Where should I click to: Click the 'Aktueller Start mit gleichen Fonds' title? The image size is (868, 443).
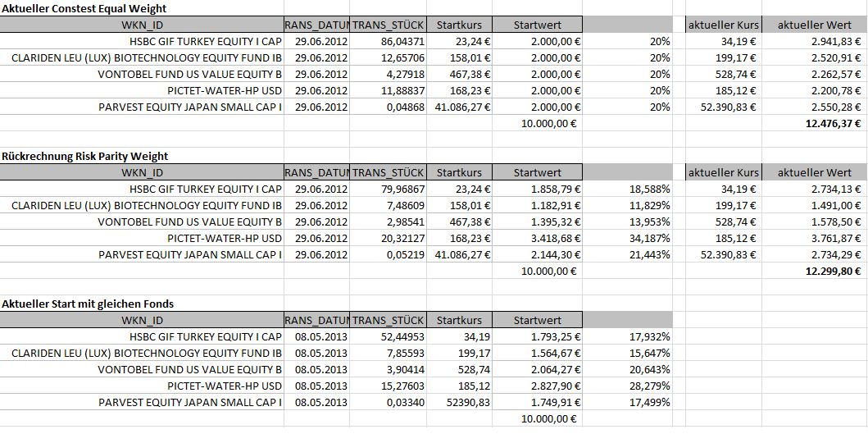click(88, 304)
